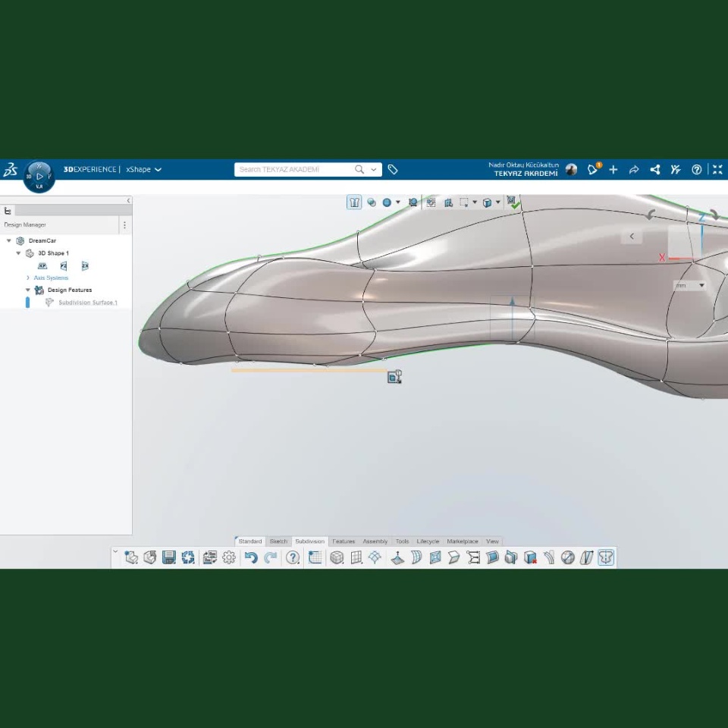Switch to the Lifecycle tab

(428, 541)
